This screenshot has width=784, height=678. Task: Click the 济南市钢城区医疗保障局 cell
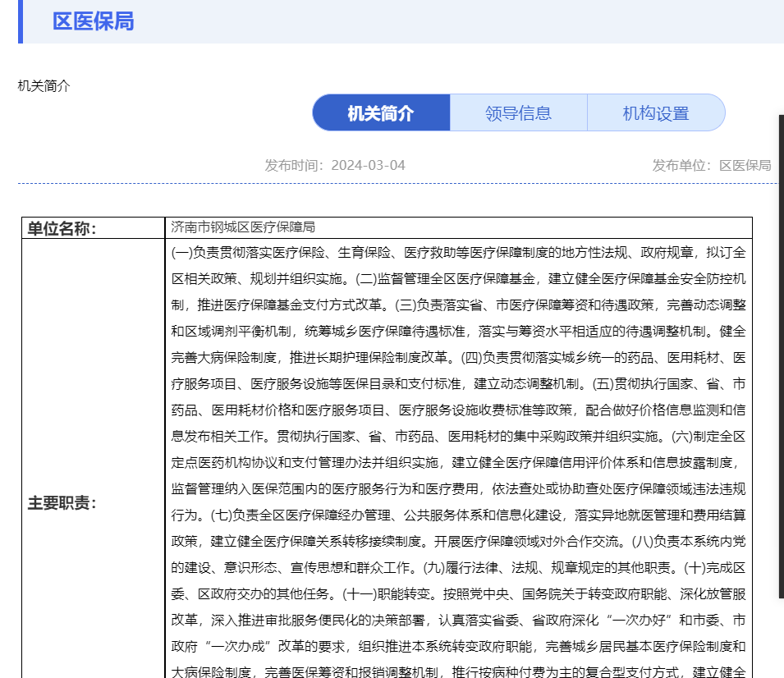243,227
